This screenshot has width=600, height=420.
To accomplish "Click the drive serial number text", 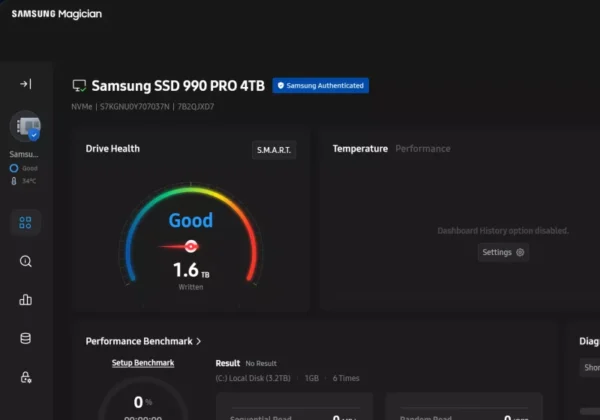I will click(x=135, y=107).
